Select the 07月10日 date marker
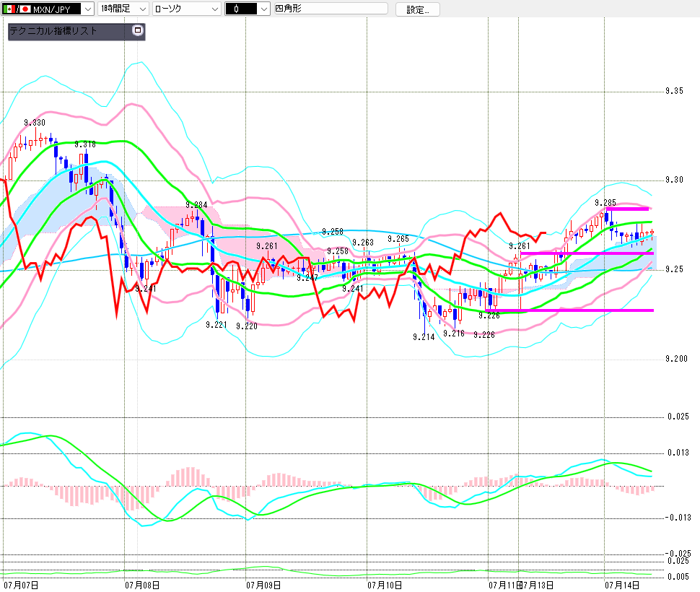 click(x=385, y=585)
